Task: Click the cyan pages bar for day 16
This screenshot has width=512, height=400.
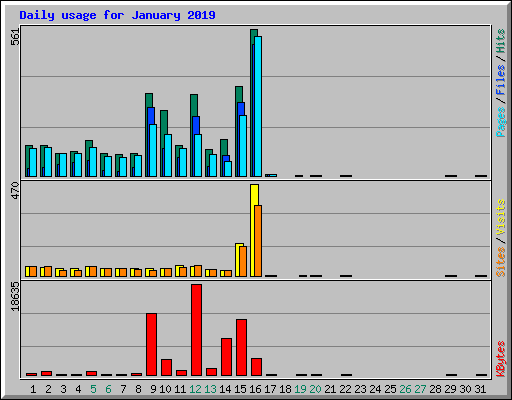Action: pyautogui.click(x=258, y=106)
